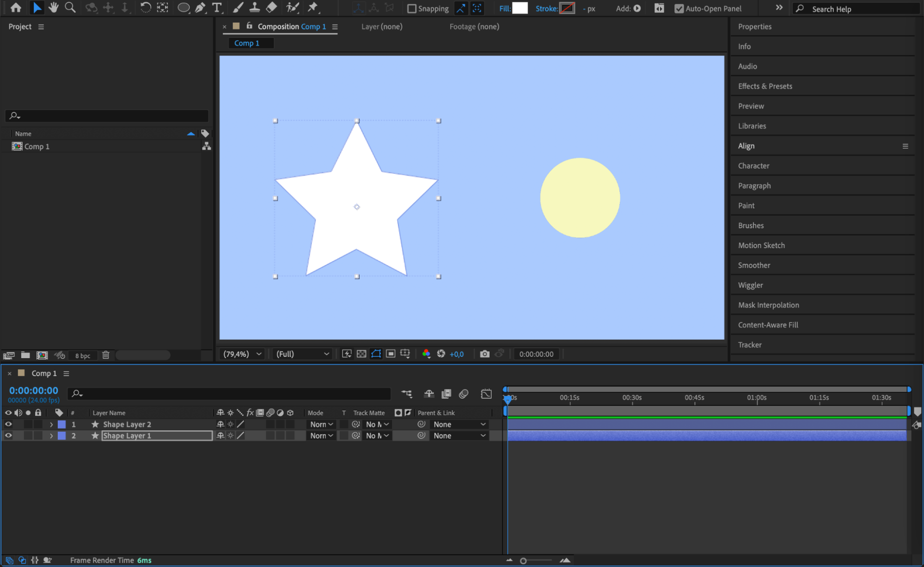Expand Shape Layer 1 properties
Image resolution: width=924 pixels, height=567 pixels.
(x=51, y=436)
